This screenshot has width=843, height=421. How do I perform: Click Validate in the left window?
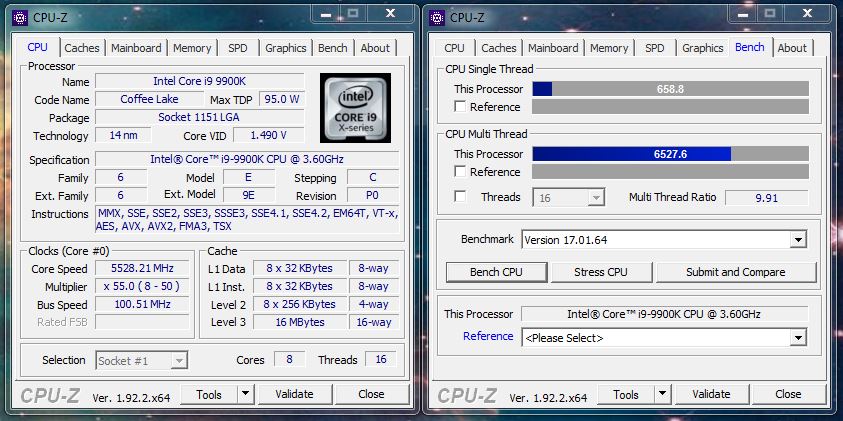pos(294,394)
